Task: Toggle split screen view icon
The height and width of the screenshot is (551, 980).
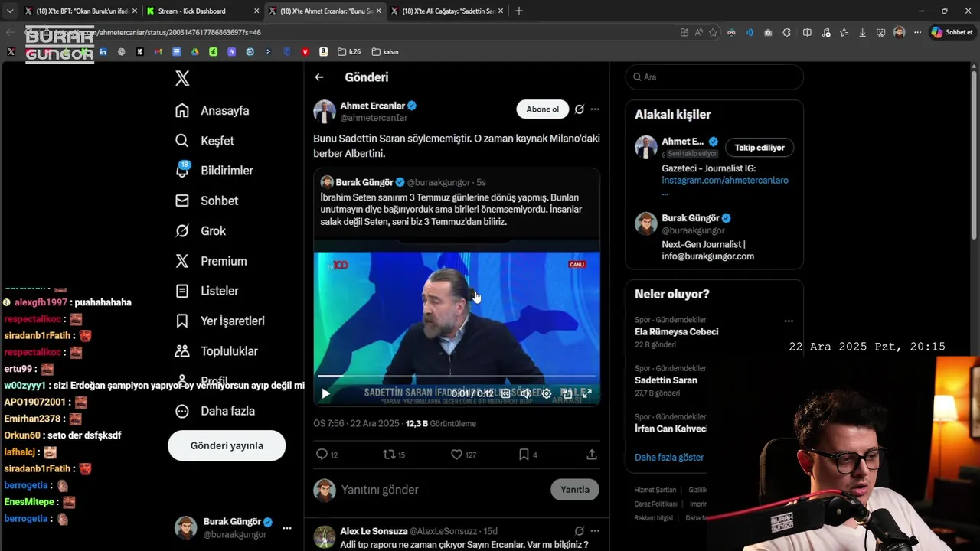Action: (807, 33)
